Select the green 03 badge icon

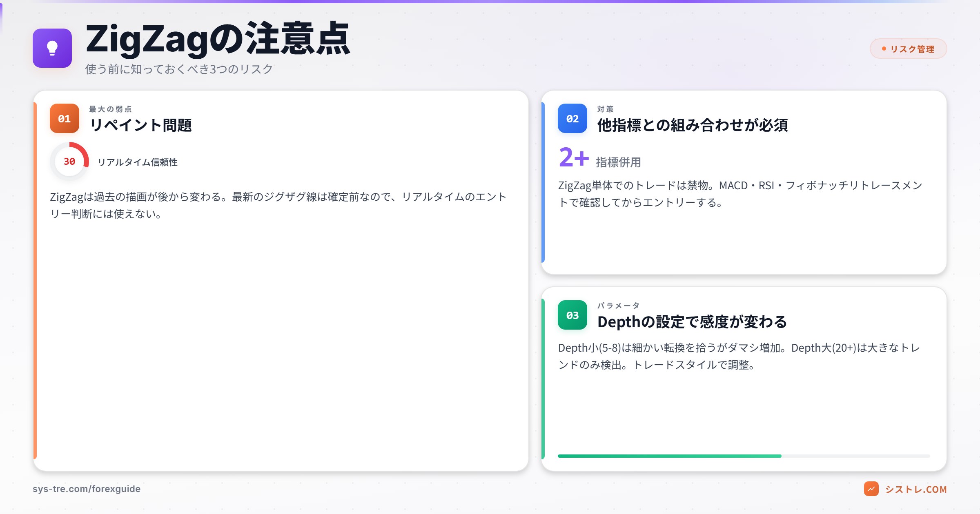[572, 315]
